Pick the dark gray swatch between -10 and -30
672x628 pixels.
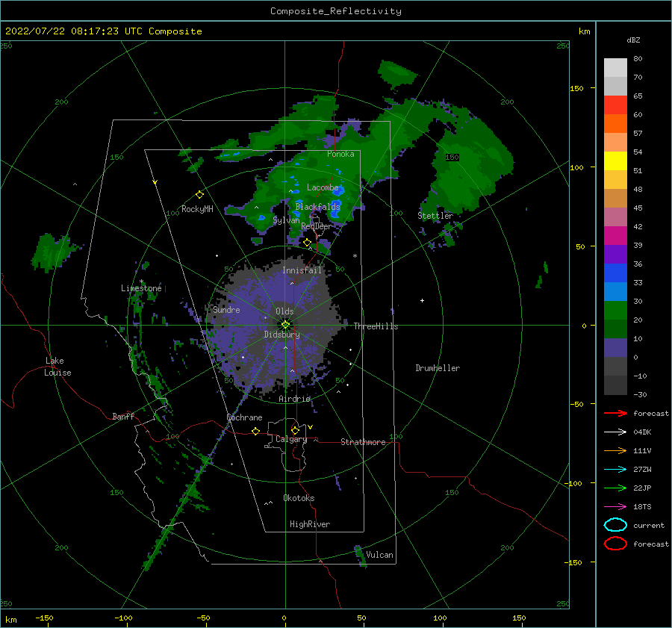click(x=615, y=385)
